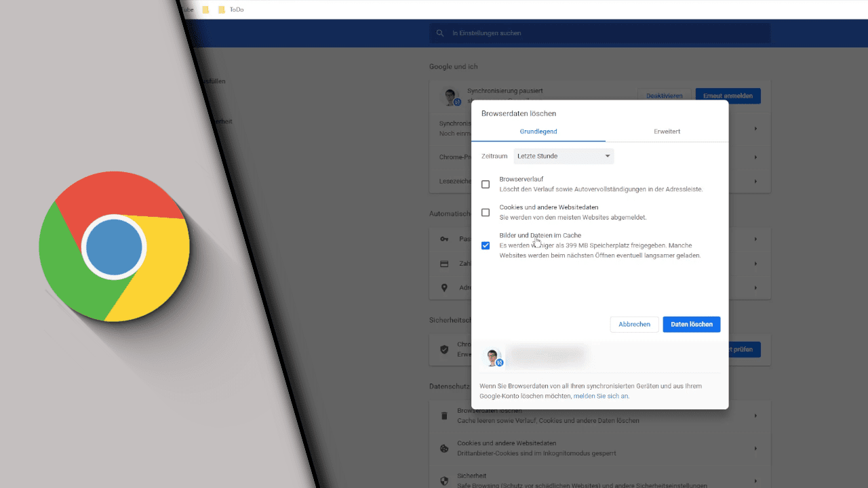Click the Erneut anmelden button
The width and height of the screenshot is (868, 488).
[x=728, y=96]
